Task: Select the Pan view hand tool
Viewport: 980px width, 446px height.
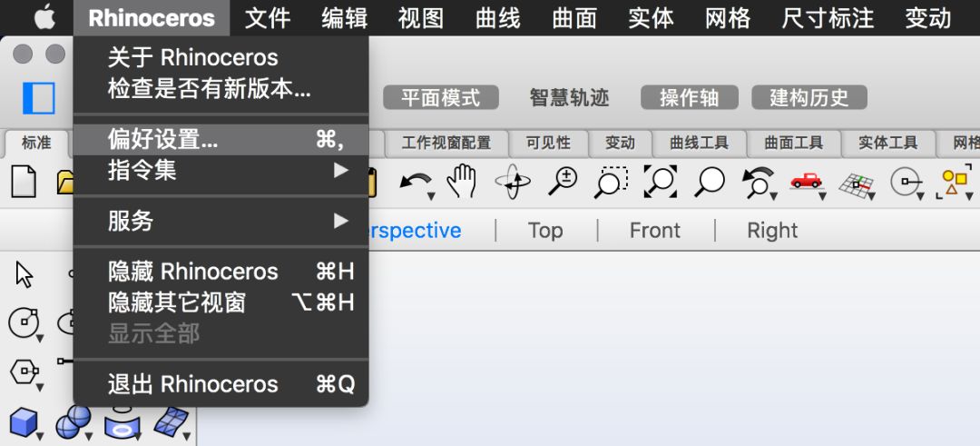Action: point(463,182)
